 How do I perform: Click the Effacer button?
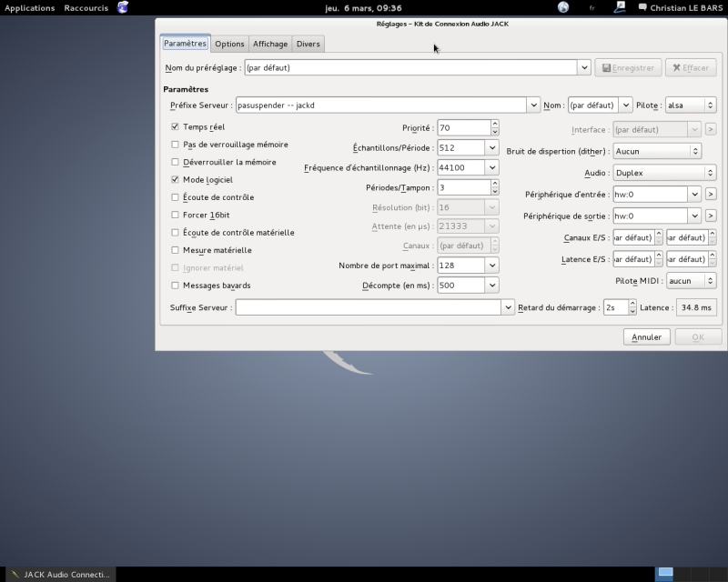coord(691,68)
